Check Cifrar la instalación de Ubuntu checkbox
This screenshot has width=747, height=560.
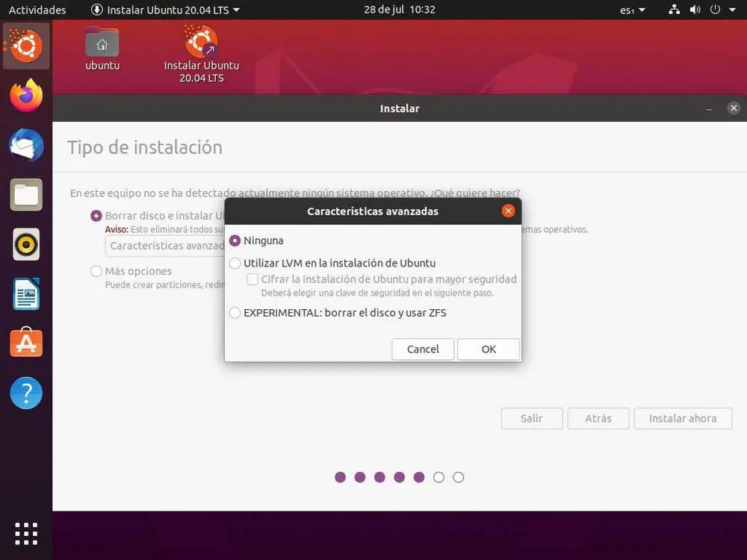coord(252,279)
